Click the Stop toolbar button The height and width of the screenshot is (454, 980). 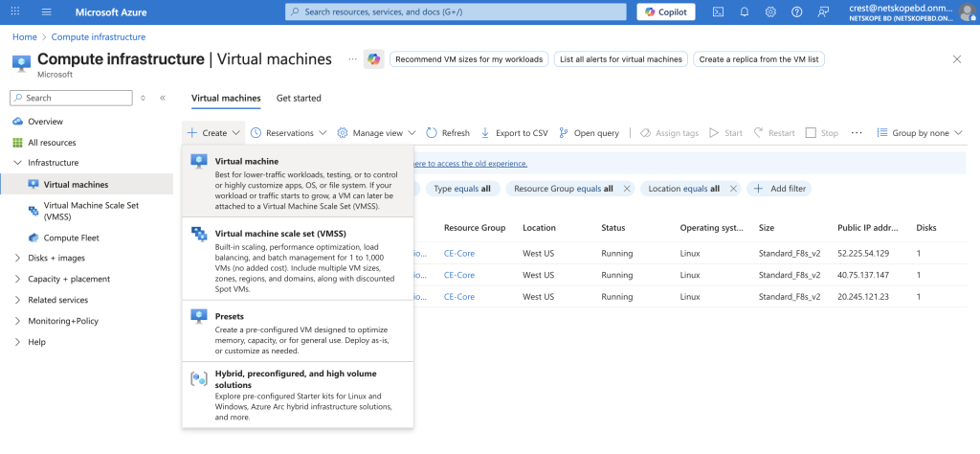(x=822, y=132)
